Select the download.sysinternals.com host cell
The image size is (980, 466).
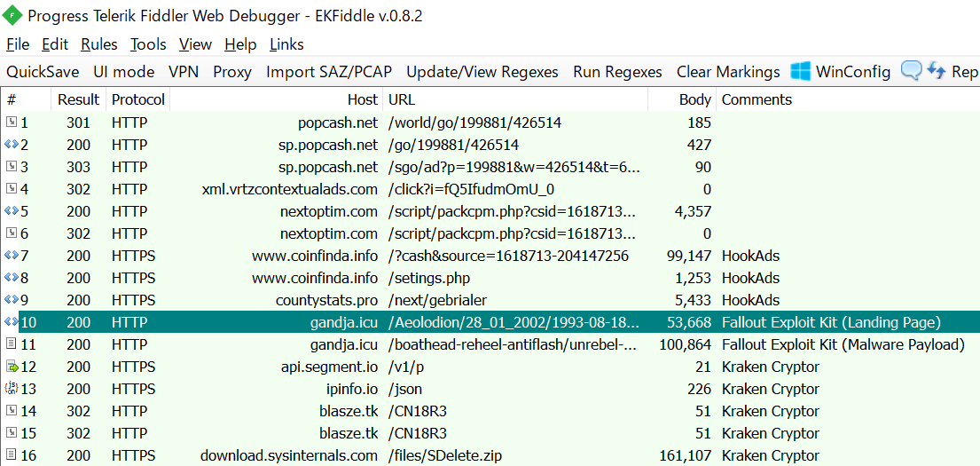[289, 454]
